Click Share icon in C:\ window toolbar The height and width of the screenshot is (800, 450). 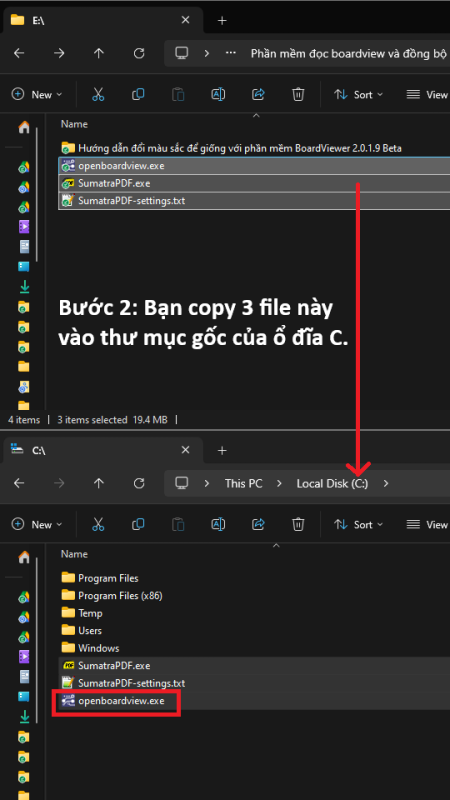click(258, 524)
